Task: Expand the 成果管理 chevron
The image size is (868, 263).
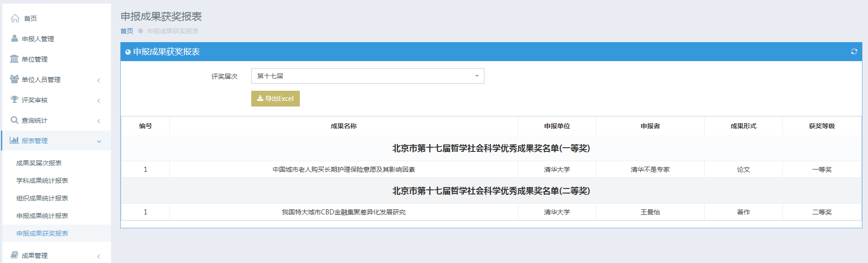Action: point(99,257)
